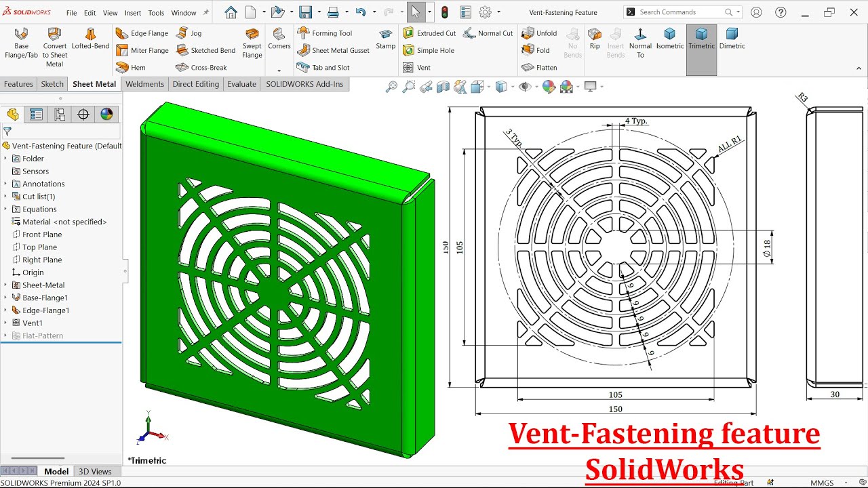Viewport: 868px width, 488px height.
Task: Open the FeatureManager design tree tab
Action: tap(13, 114)
